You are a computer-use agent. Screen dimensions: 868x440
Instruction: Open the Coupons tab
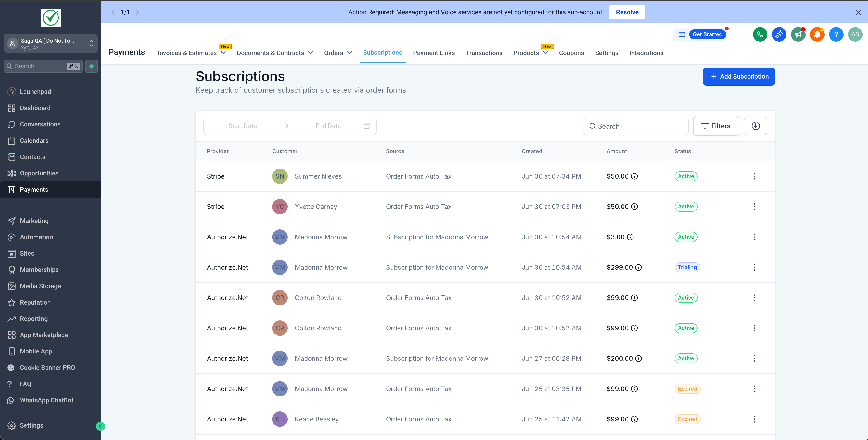(x=571, y=53)
